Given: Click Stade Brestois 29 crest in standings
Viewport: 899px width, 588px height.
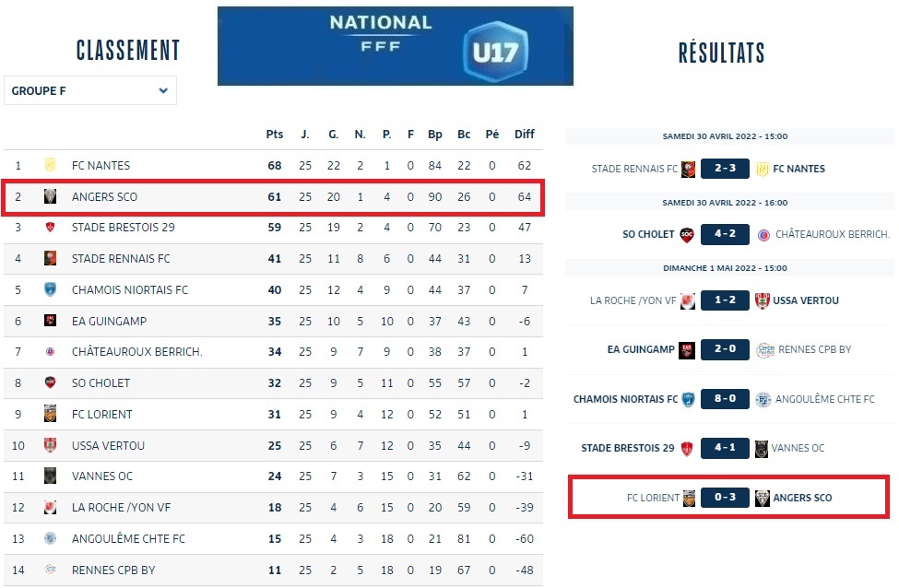Looking at the screenshot, I should point(51,228).
